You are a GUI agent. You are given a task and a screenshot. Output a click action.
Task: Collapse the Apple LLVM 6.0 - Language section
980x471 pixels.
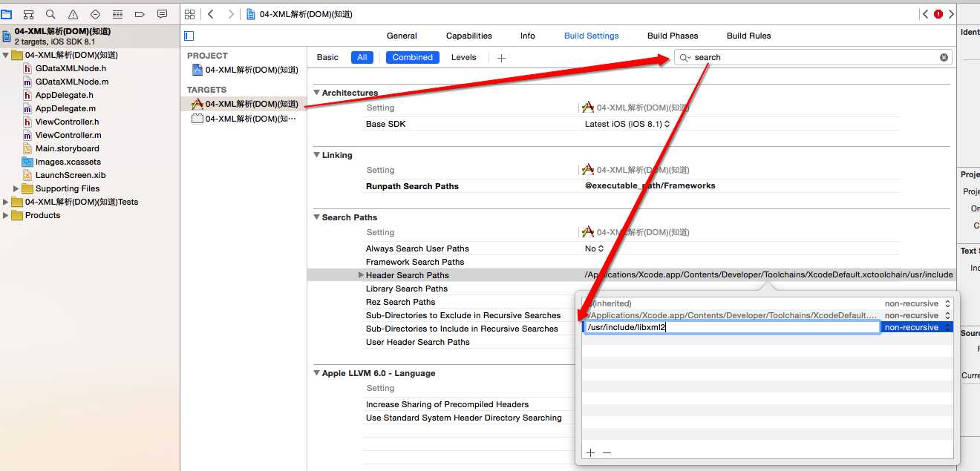tap(316, 373)
